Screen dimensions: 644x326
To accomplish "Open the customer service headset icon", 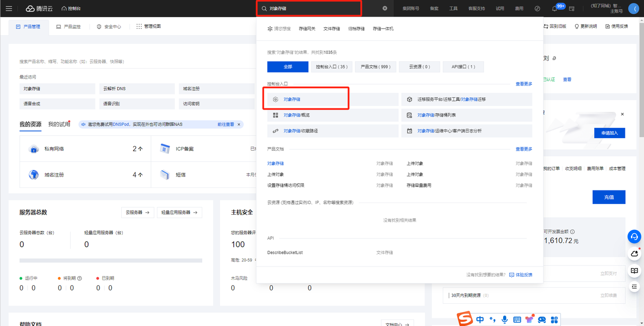I will [x=634, y=236].
